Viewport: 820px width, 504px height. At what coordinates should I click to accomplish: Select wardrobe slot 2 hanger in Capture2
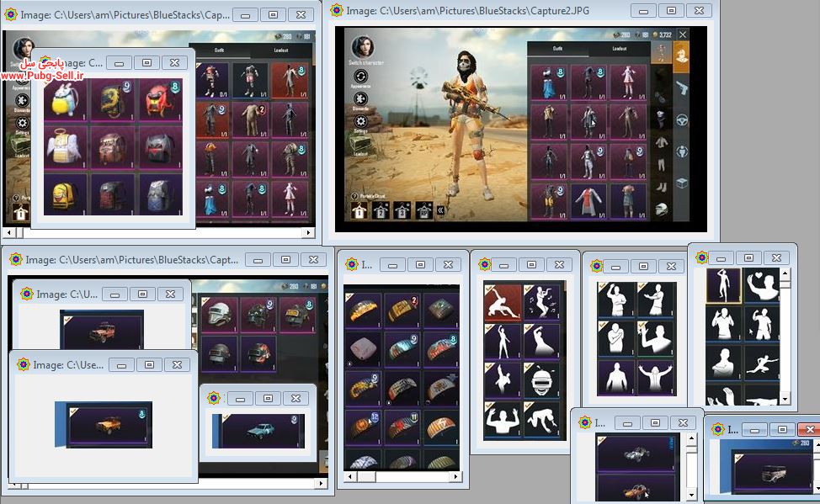[381, 210]
